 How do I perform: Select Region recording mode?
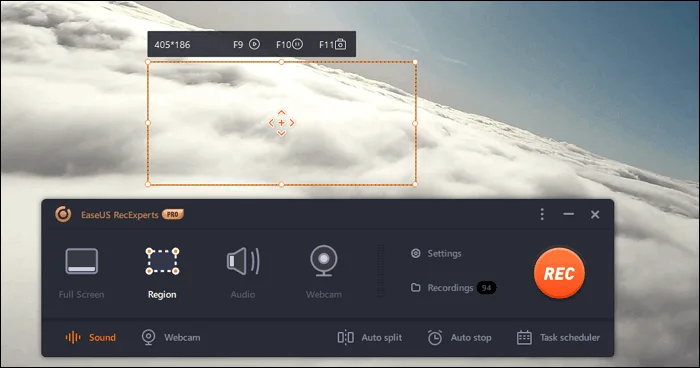pos(162,273)
